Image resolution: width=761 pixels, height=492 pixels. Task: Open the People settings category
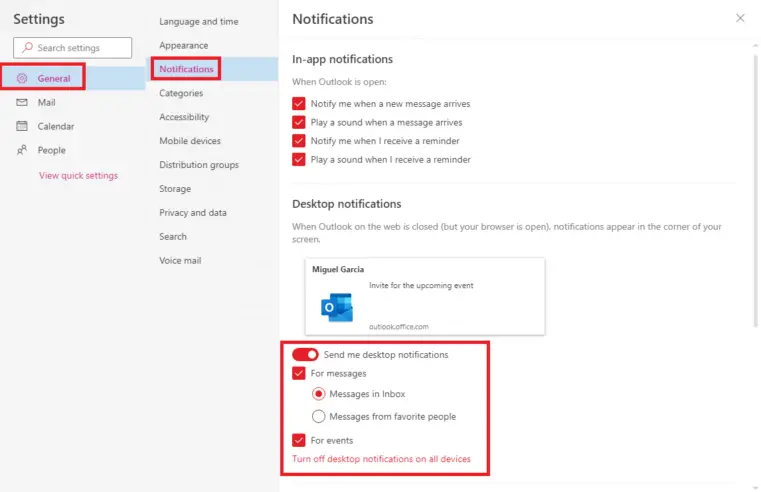tap(73, 150)
